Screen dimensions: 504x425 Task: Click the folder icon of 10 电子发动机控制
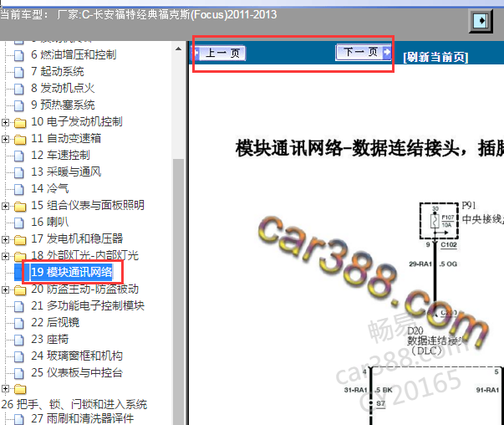point(20,123)
